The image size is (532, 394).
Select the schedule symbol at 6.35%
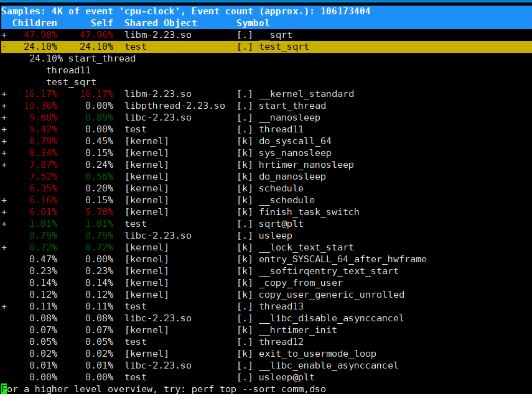click(281, 188)
